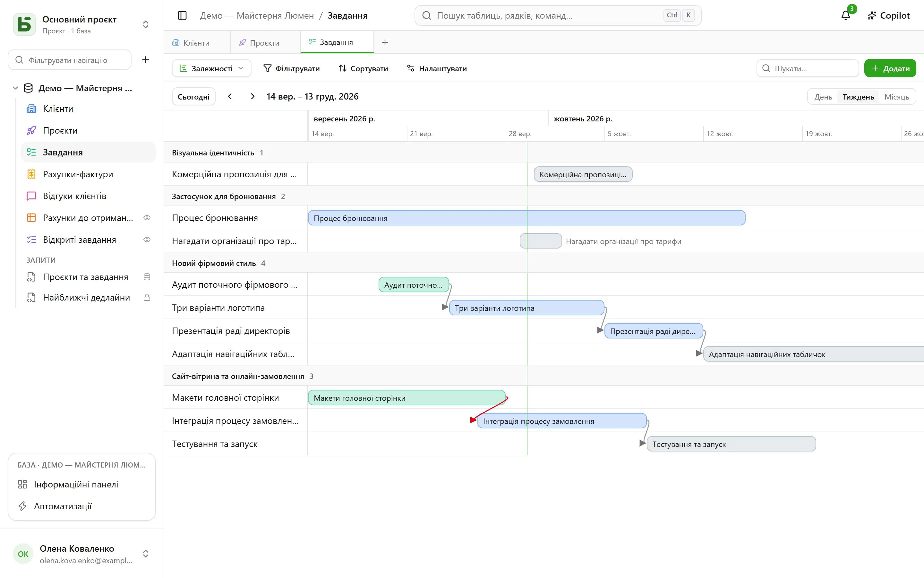Screen dimensions: 924x578
Task: Switch to the Проєкти tab
Action: point(265,42)
